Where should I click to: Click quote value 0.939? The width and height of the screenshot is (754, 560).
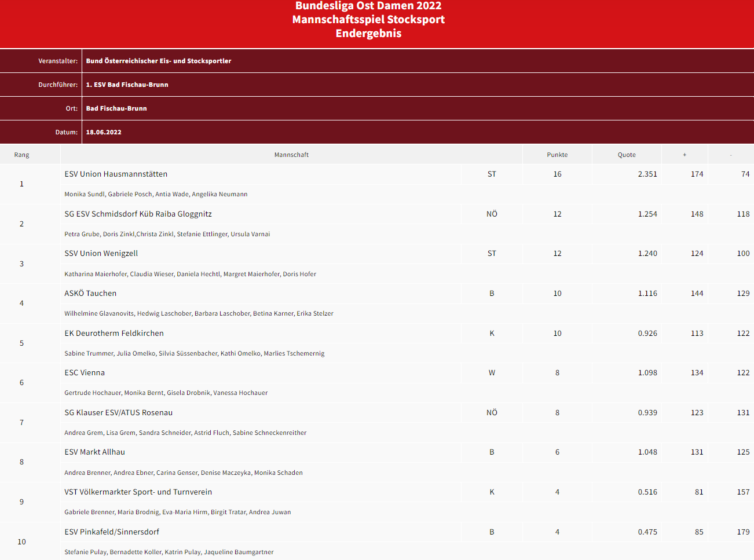pos(647,412)
